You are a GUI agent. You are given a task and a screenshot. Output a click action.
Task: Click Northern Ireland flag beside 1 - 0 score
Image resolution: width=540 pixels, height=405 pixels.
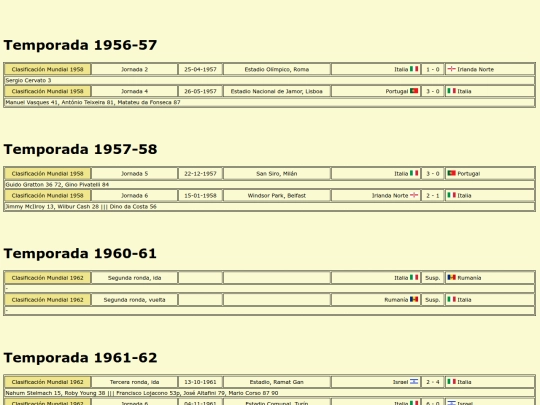(451, 69)
